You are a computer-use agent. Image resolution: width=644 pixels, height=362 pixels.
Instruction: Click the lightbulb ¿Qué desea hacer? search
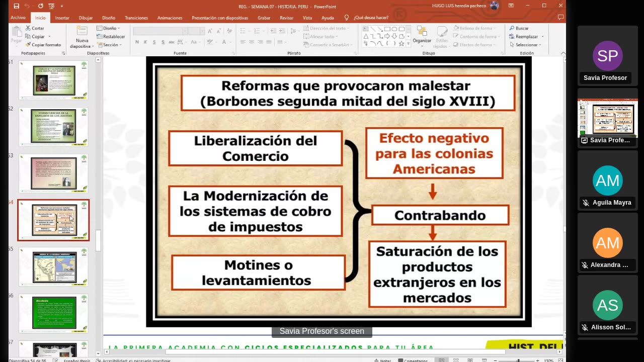tap(367, 18)
